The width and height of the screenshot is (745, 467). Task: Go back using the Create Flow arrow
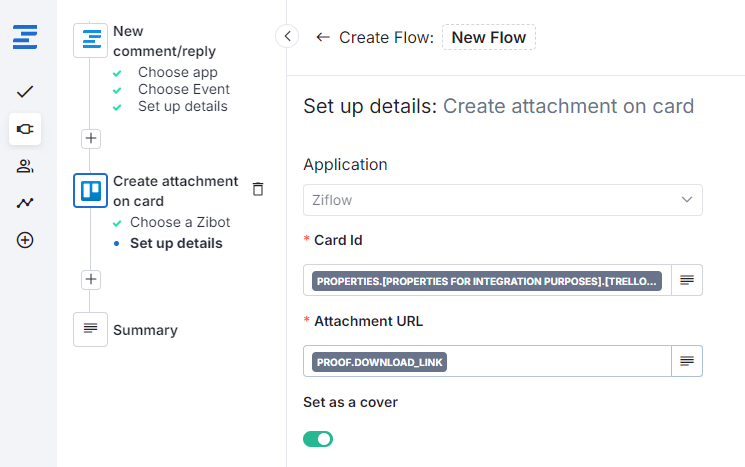(x=322, y=37)
